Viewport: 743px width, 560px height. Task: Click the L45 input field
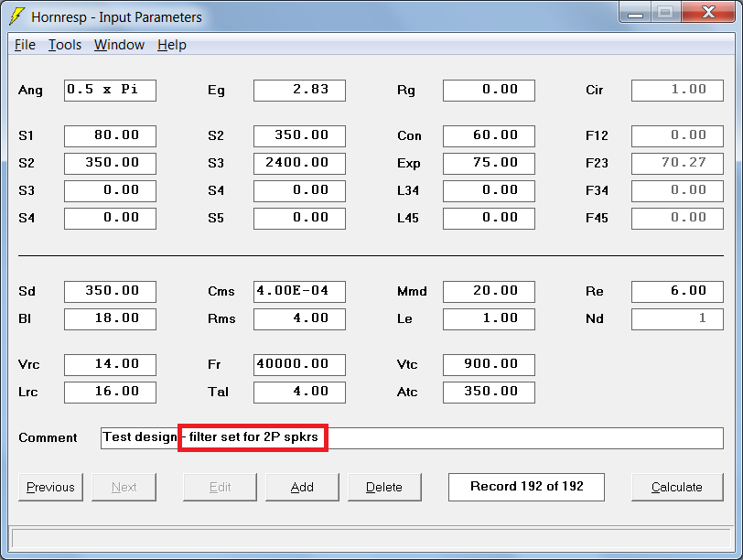(489, 219)
